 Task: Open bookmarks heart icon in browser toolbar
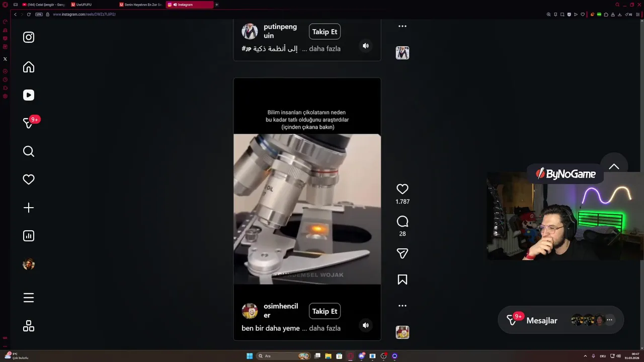(583, 15)
